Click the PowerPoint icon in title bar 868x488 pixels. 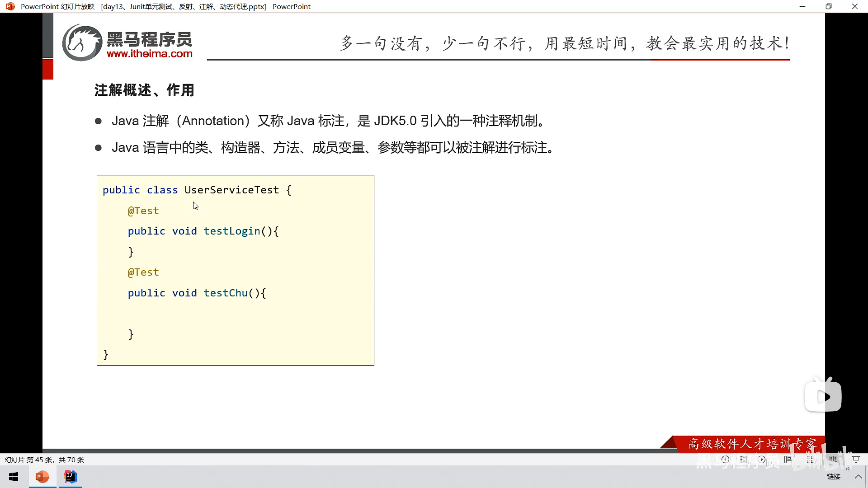coord(10,6)
